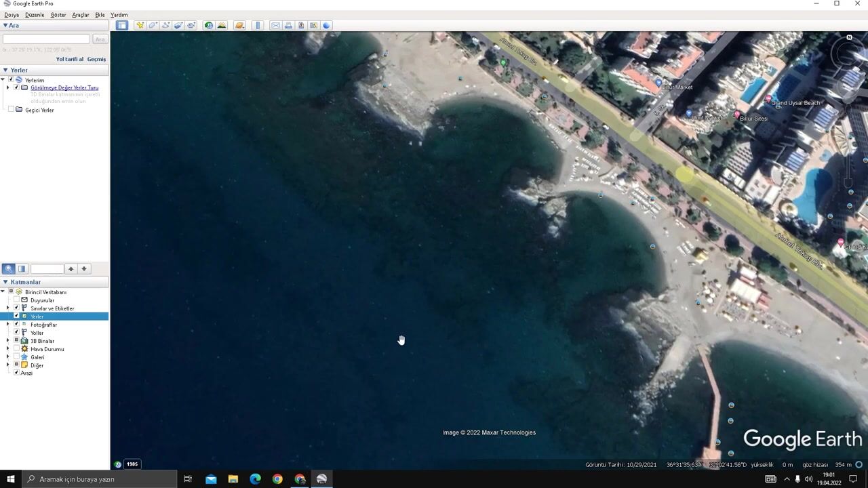This screenshot has width=868, height=488.
Task: Click the Add Placemark pushpin icon
Action: (x=140, y=25)
